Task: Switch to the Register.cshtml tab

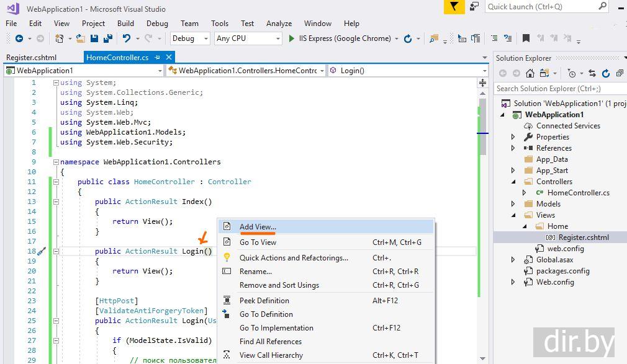Action: (31, 58)
